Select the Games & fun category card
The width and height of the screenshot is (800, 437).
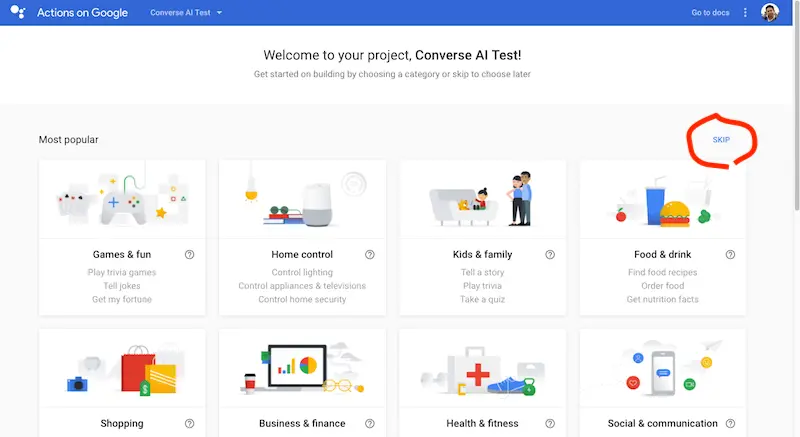pyautogui.click(x=122, y=238)
